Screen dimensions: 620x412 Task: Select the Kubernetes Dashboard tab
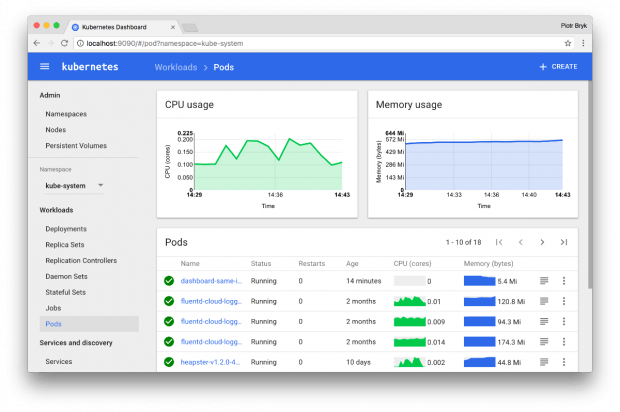pyautogui.click(x=123, y=27)
